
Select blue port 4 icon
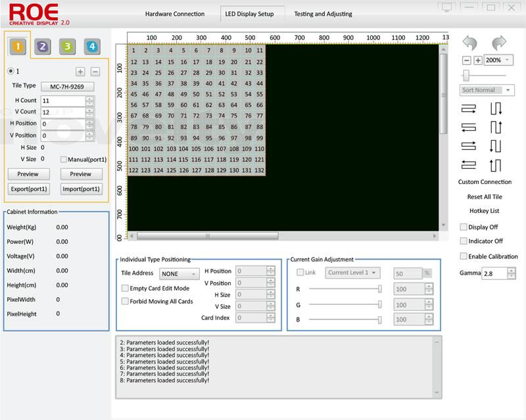coord(91,46)
